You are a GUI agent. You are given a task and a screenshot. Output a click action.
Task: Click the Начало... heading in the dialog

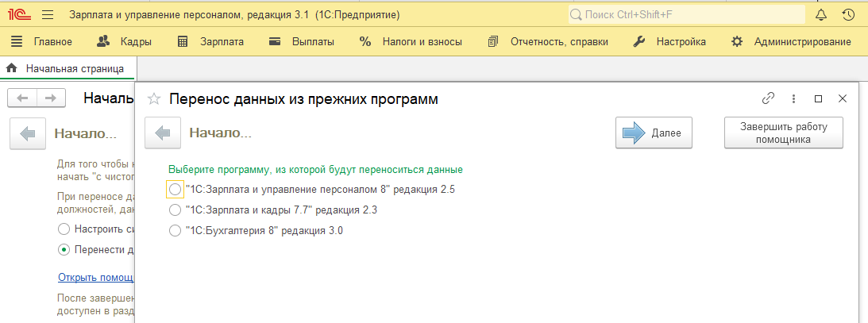220,133
